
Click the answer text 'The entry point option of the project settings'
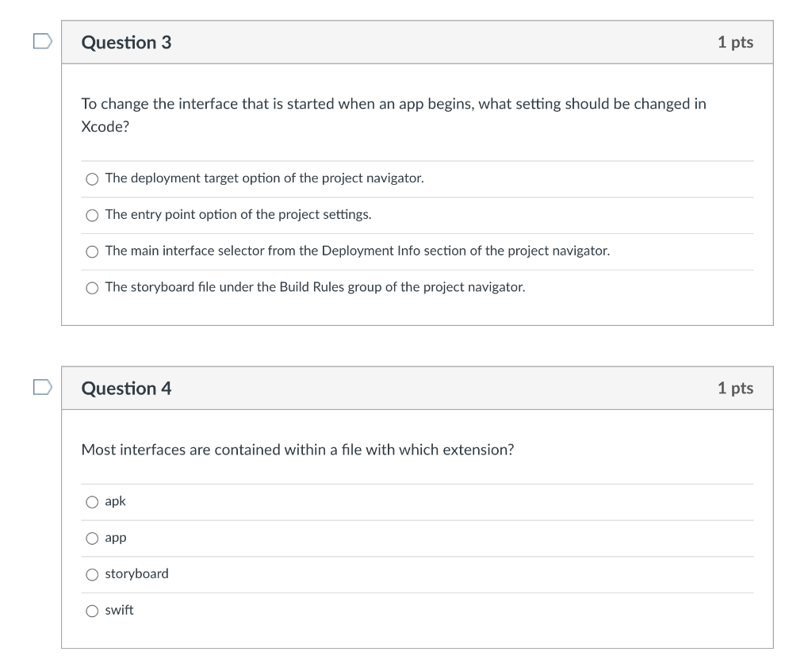pyautogui.click(x=238, y=214)
